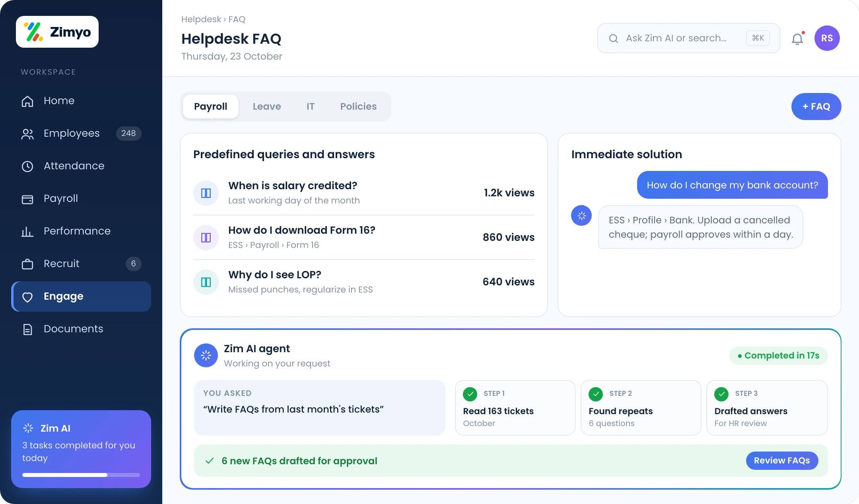Click book icon for Form 16 FAQ
859x504 pixels.
pos(206,238)
